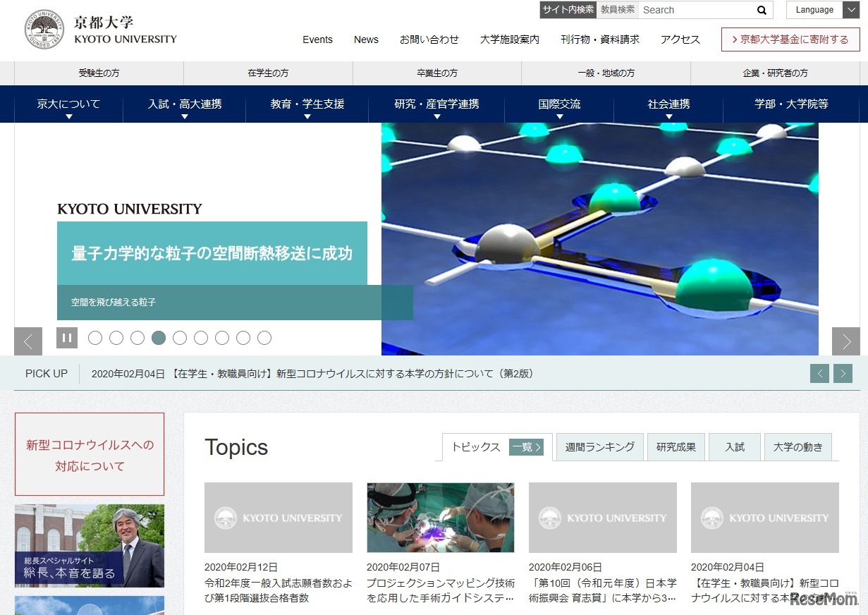Image resolution: width=868 pixels, height=615 pixels.
Task: Switch to the 週間ランキング tab
Action: click(x=599, y=446)
